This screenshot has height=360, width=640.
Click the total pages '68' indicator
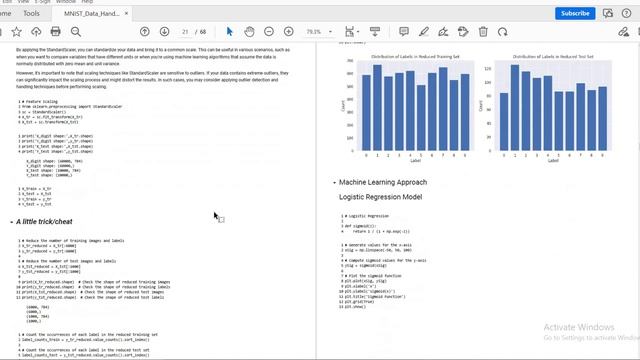pos(203,31)
